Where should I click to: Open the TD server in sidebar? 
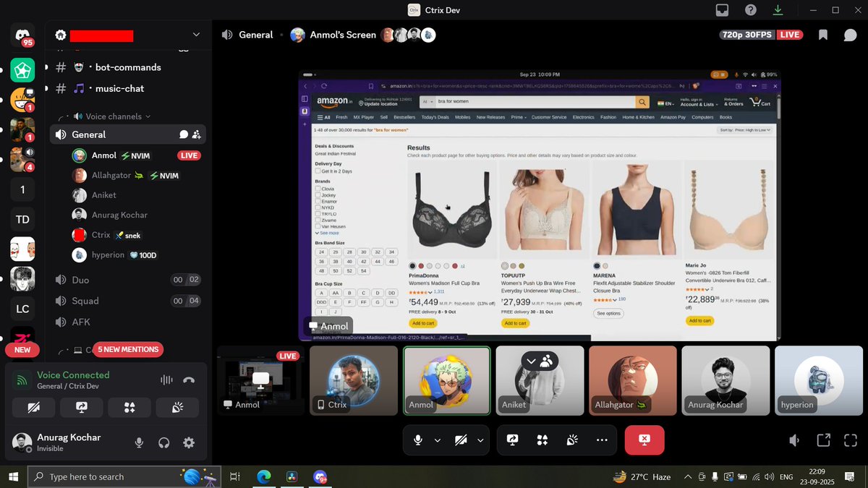(x=22, y=220)
